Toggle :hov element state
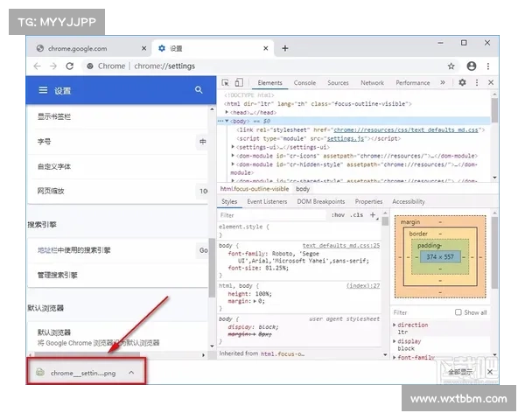The image size is (525, 420). (x=338, y=215)
